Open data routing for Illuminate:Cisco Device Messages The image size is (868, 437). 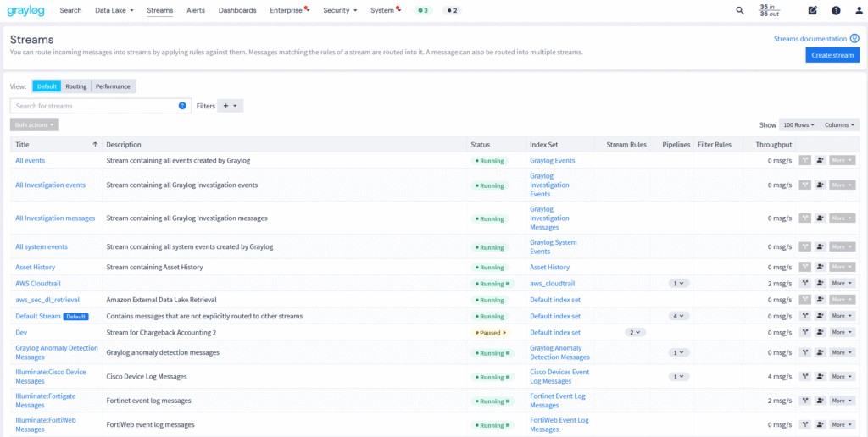[x=805, y=377]
